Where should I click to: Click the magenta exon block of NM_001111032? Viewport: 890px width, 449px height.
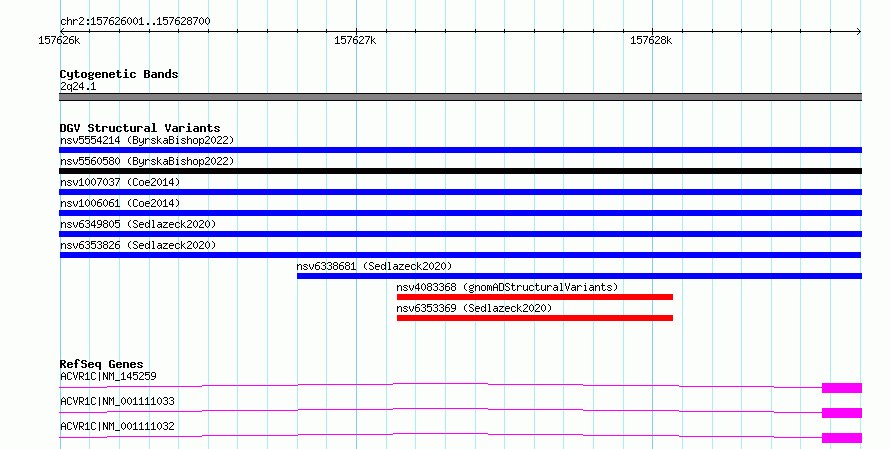pyautogui.click(x=842, y=438)
